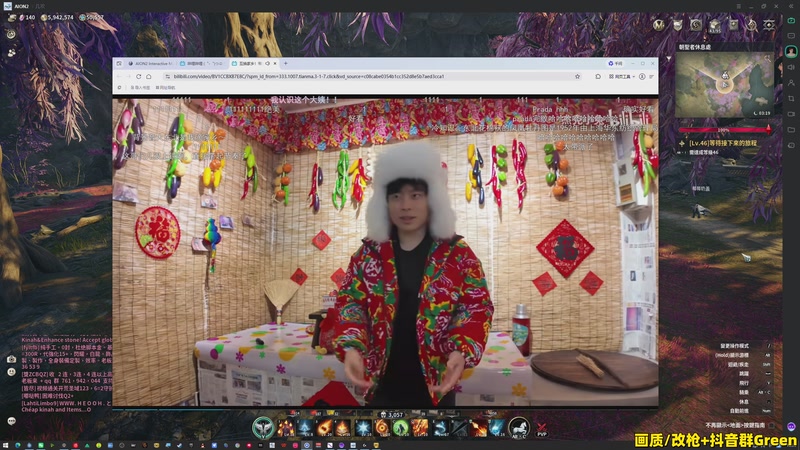Click the bilibili URL address bar
The width and height of the screenshot is (800, 450).
[x=371, y=76]
